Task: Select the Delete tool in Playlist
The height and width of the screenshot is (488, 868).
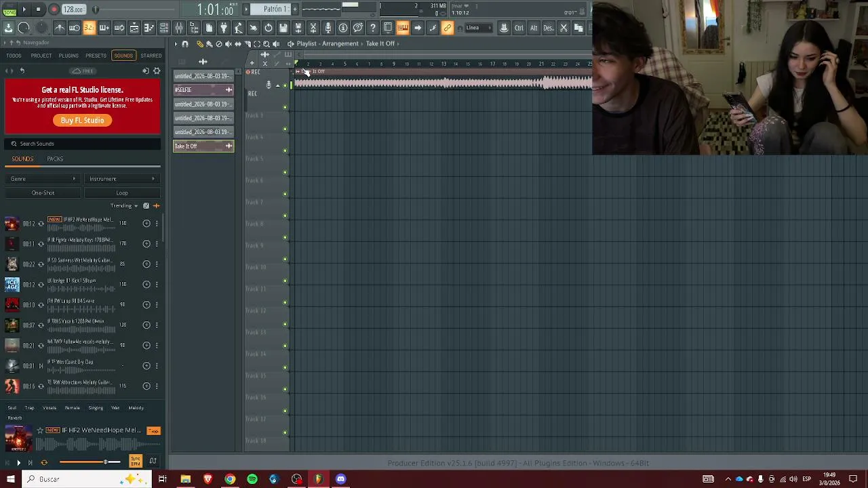Action: click(x=218, y=44)
